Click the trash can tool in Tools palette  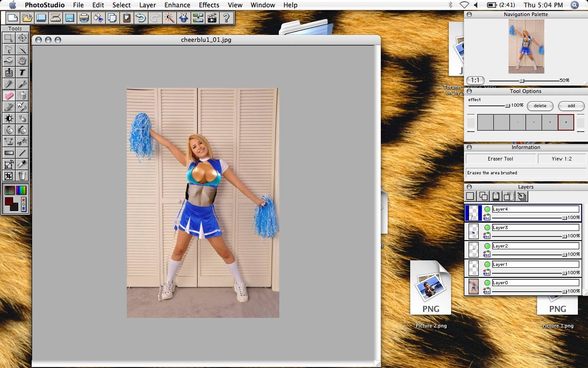coord(22,176)
